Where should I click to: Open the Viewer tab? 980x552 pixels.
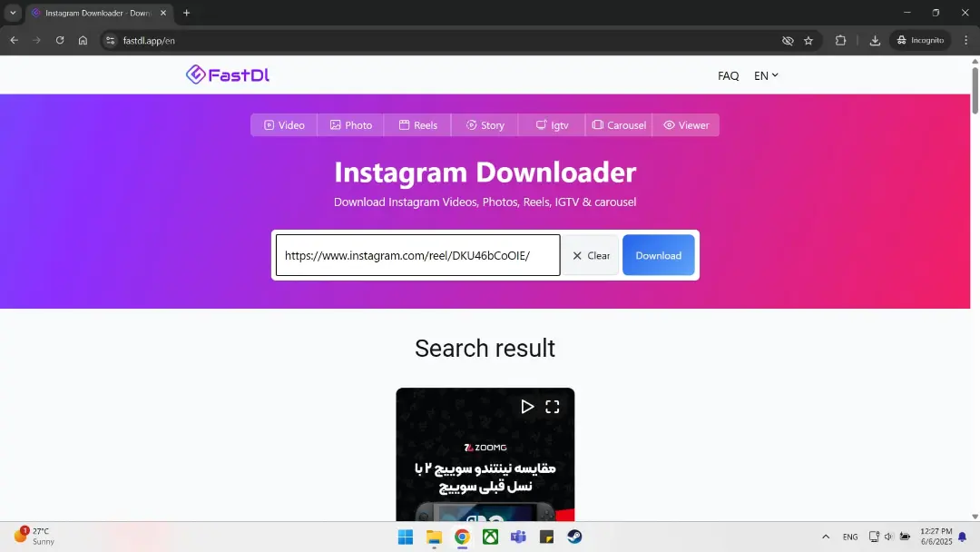pyautogui.click(x=686, y=125)
